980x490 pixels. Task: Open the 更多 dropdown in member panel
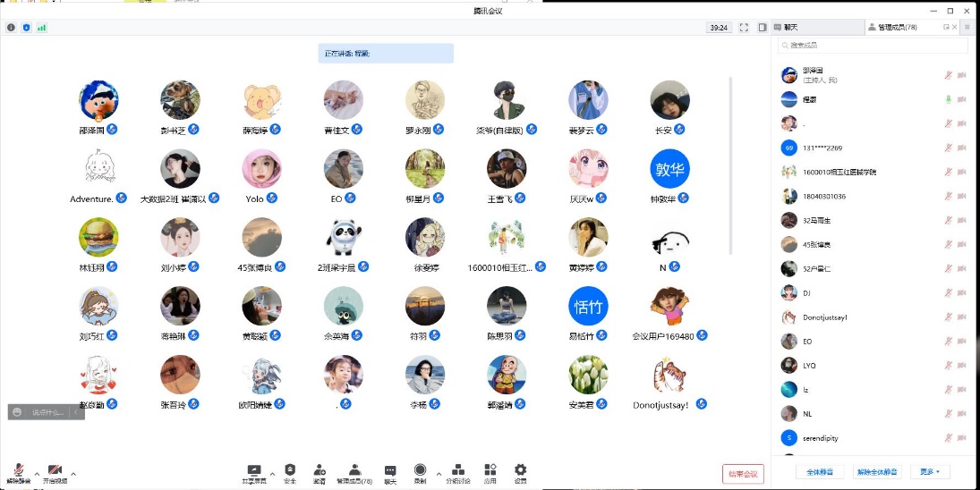930,472
